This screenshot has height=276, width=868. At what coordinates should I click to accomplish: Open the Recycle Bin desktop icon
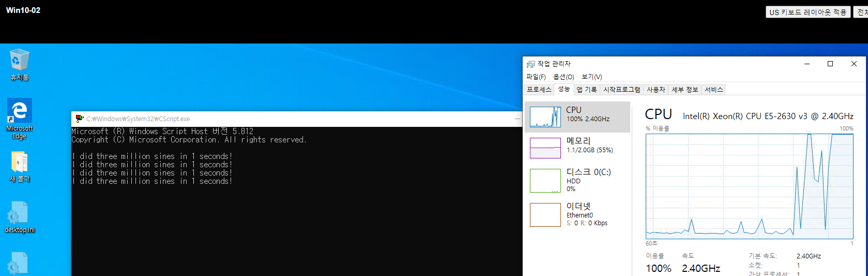coord(20,65)
